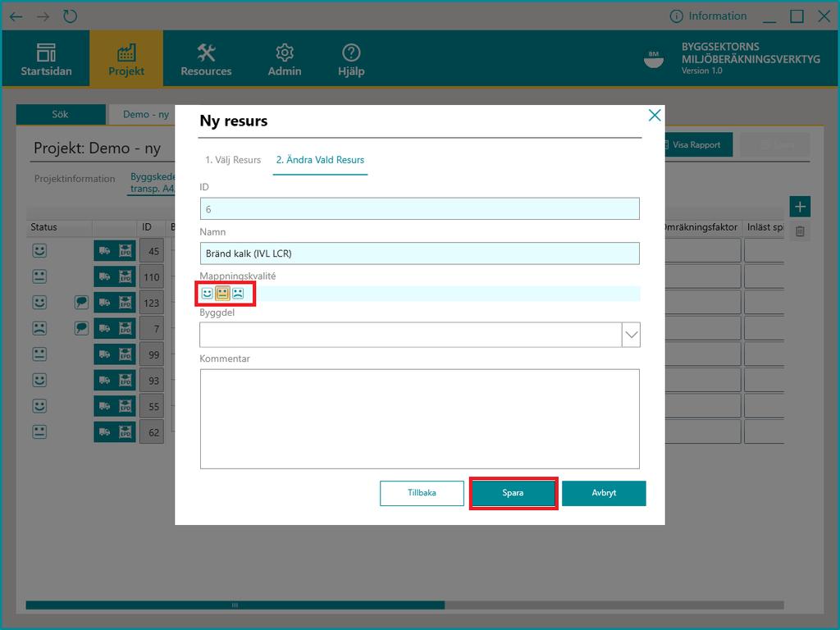Click truck transport icon in row 93
Screen dimensions: 840x630
(104, 380)
